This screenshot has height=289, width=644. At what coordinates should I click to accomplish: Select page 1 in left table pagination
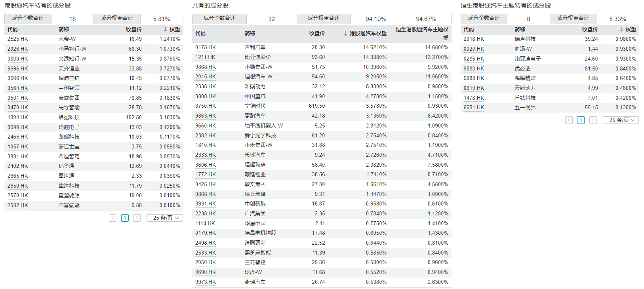(x=125, y=218)
